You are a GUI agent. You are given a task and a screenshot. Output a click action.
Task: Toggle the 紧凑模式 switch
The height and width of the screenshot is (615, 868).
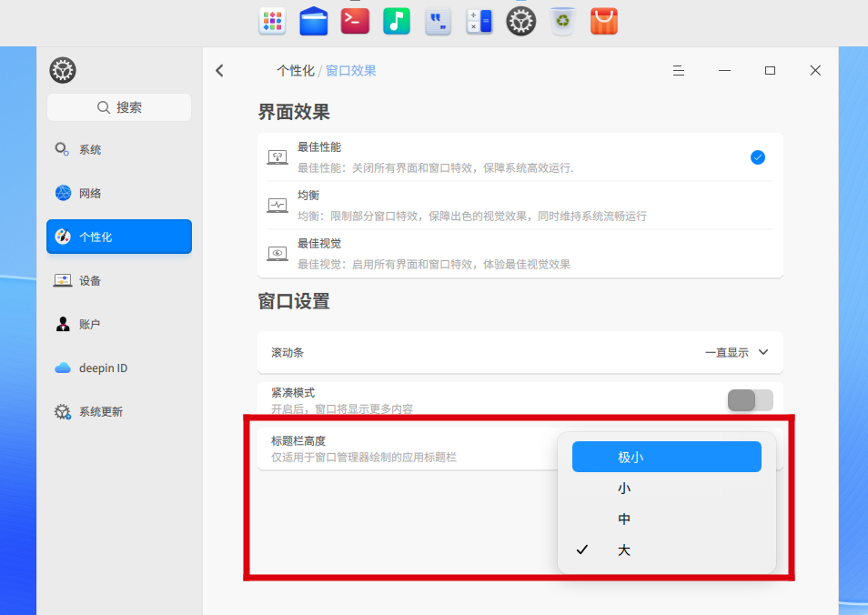tap(750, 400)
